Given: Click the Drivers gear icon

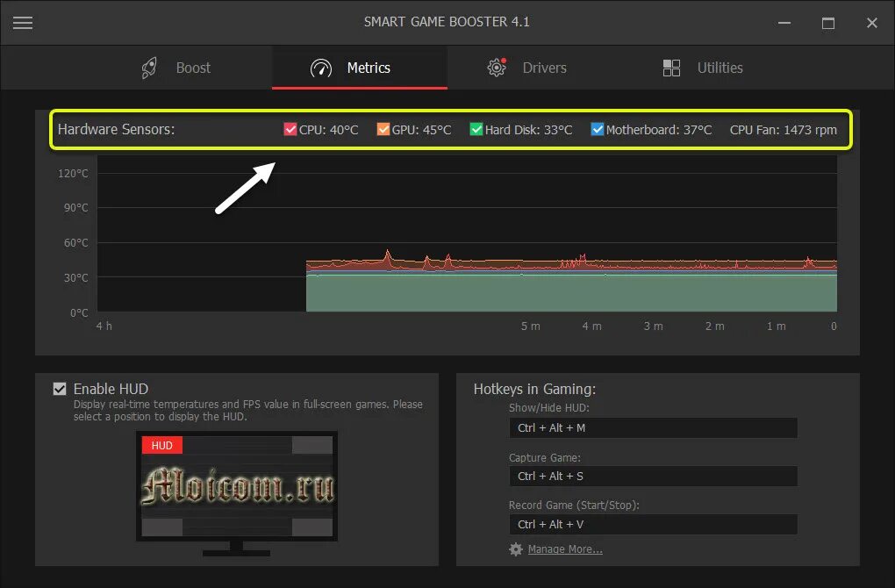Looking at the screenshot, I should click(497, 68).
